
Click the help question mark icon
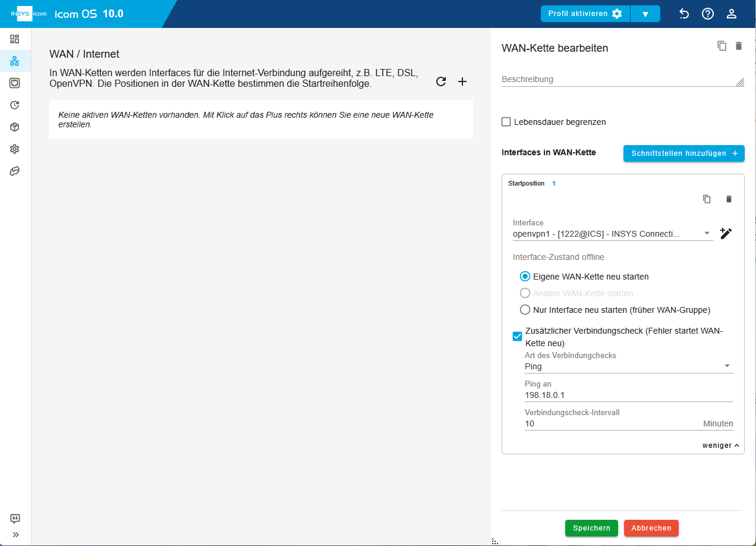(x=708, y=14)
